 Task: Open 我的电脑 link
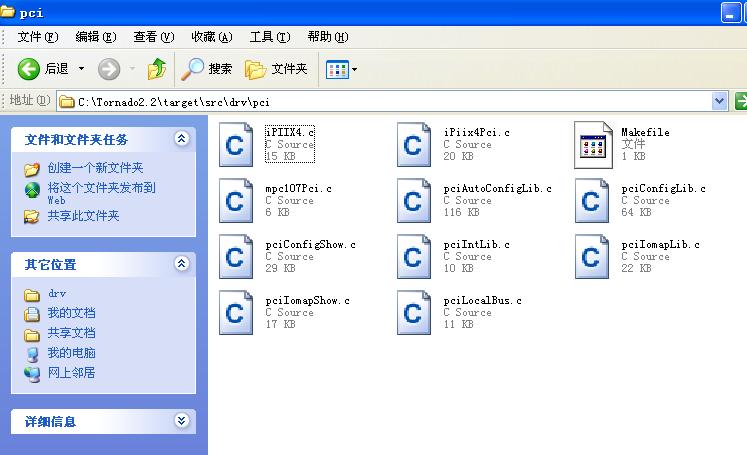point(71,353)
